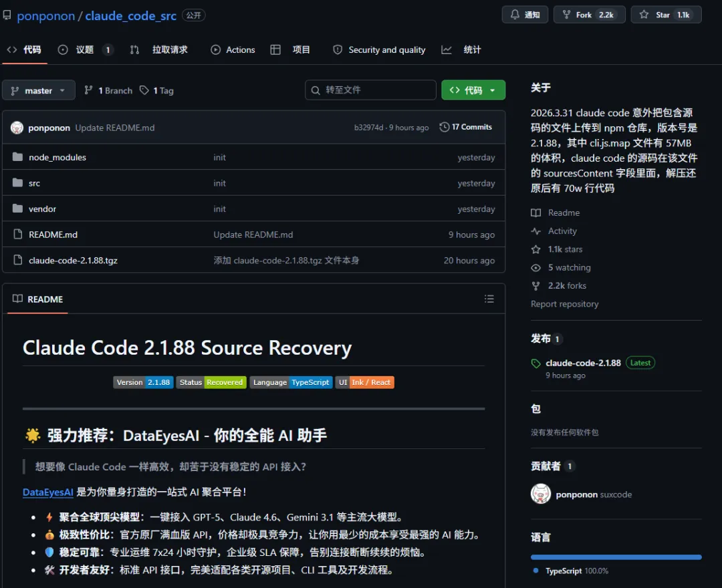Expand the master branch dropdown
Image resolution: width=722 pixels, height=588 pixels.
pyautogui.click(x=39, y=90)
